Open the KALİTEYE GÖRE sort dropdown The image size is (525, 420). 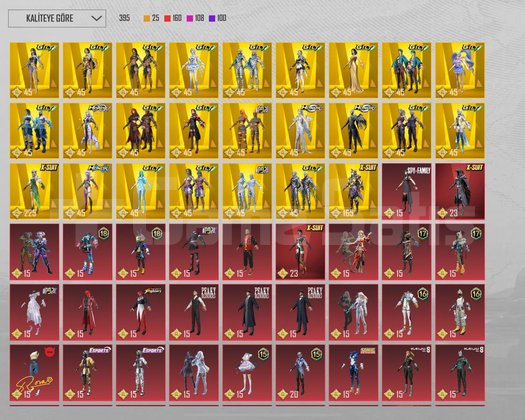coord(57,18)
